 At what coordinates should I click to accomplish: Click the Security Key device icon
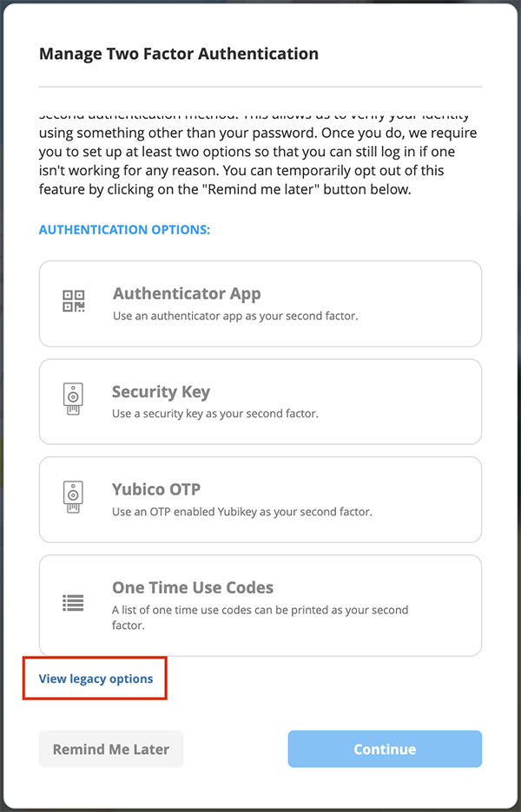click(74, 399)
